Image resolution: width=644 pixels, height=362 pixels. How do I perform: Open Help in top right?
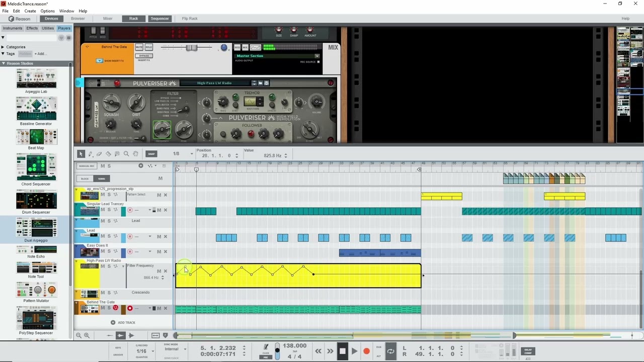(x=625, y=19)
